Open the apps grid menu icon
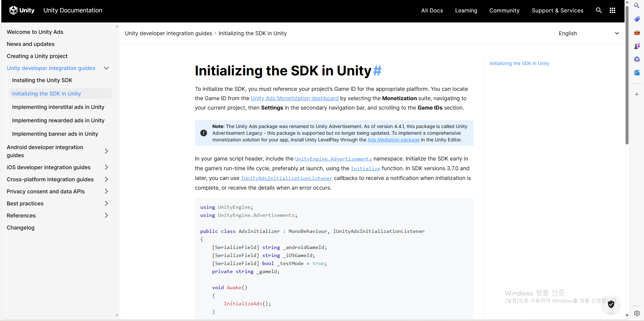 (x=612, y=10)
